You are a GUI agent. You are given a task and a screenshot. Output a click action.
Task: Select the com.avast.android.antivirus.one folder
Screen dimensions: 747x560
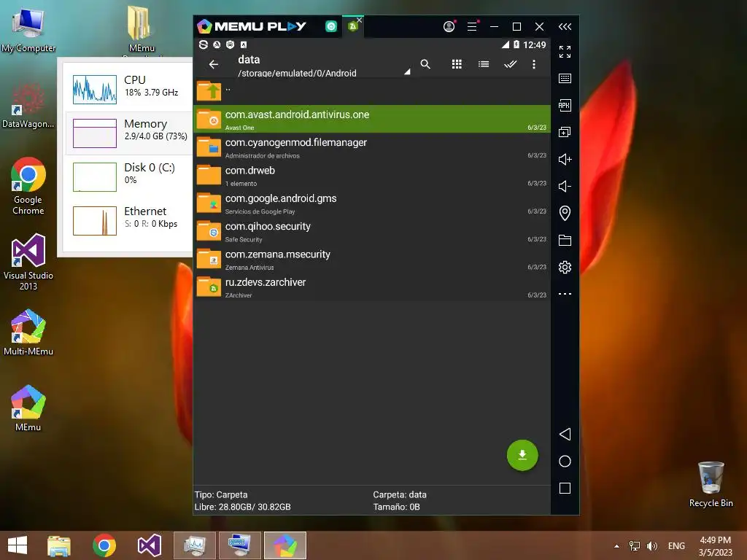point(372,119)
